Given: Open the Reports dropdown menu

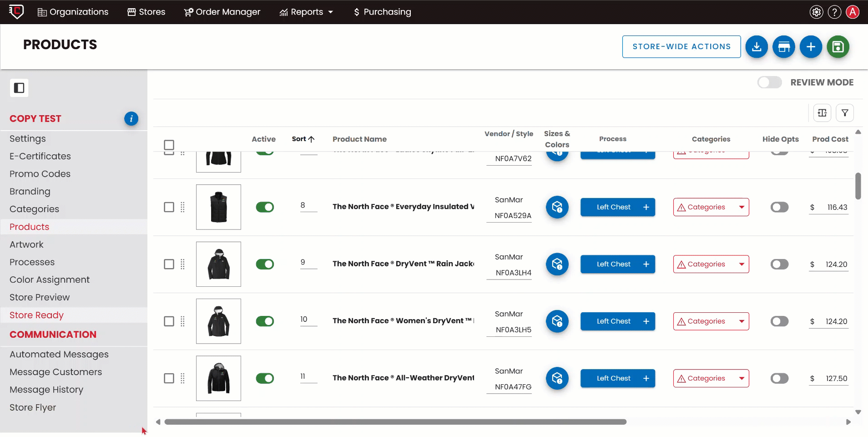Looking at the screenshot, I should pyautogui.click(x=307, y=12).
